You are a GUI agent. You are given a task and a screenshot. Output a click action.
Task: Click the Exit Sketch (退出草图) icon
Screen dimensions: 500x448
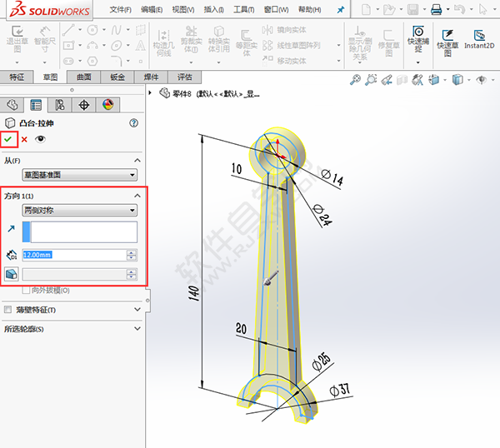(x=17, y=32)
